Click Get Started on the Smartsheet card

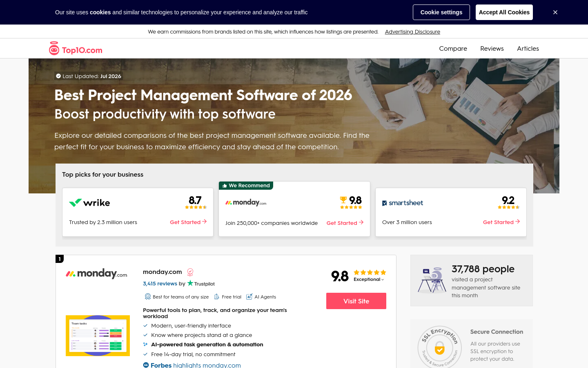[x=501, y=222]
